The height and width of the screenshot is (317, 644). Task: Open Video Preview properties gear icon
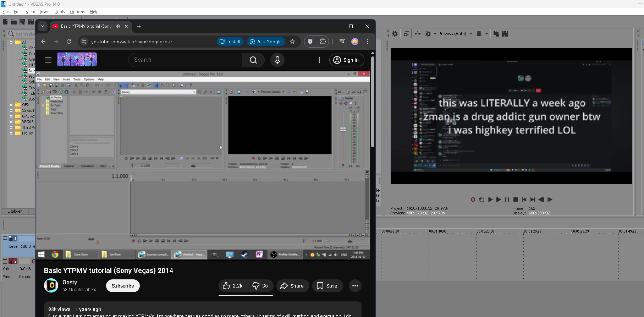(x=395, y=34)
